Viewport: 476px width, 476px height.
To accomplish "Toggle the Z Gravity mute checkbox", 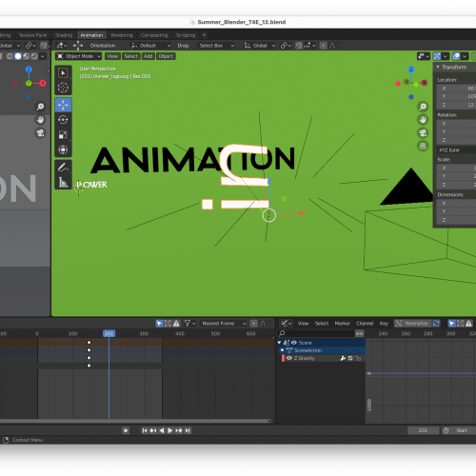I will 350,358.
